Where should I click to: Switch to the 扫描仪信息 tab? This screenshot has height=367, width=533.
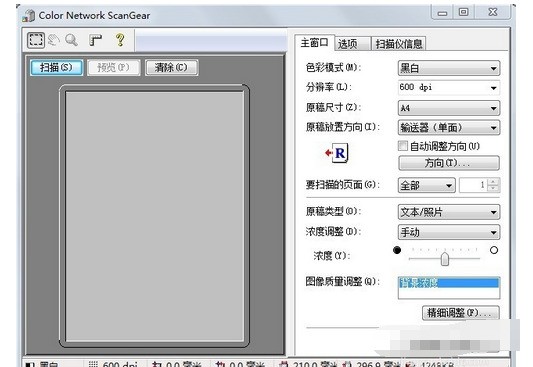(398, 44)
